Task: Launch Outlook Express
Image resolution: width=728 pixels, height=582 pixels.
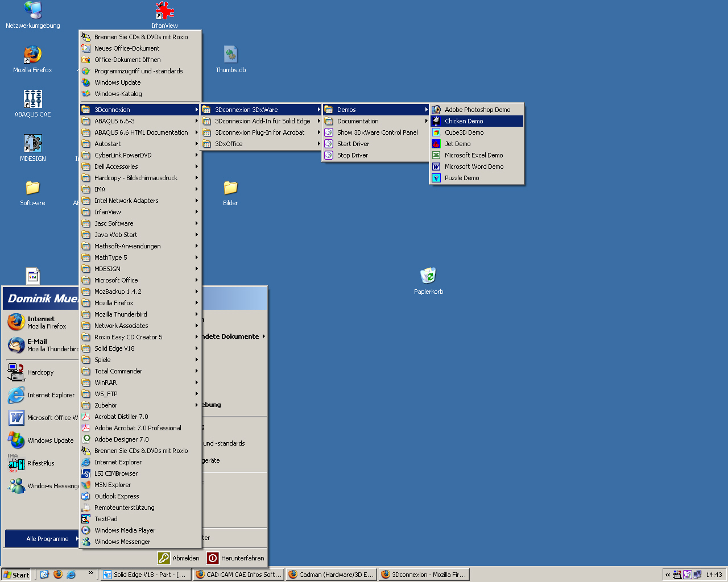Action: [140, 496]
